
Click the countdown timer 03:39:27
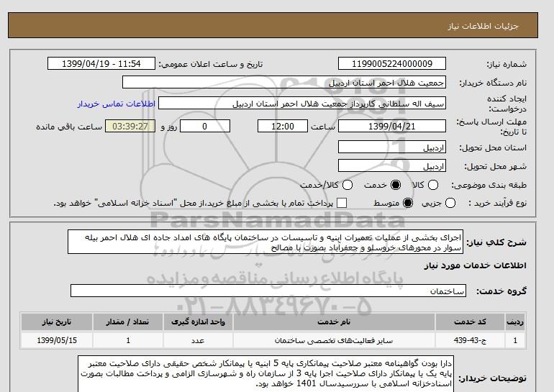point(130,126)
